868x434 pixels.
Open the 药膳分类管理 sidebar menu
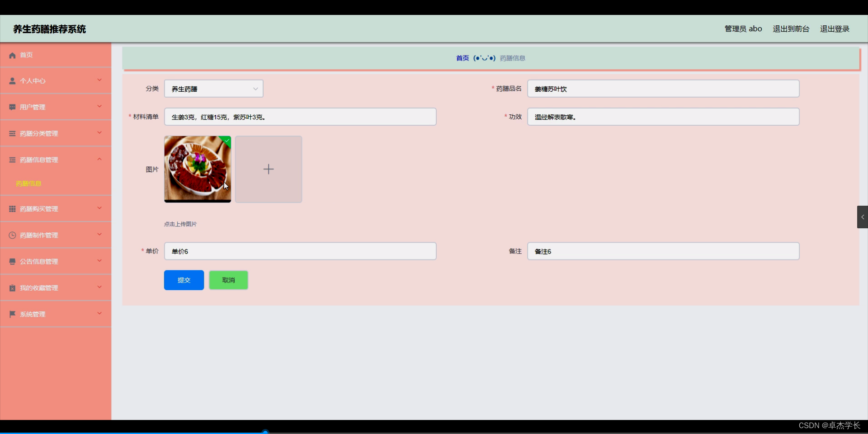(x=56, y=133)
